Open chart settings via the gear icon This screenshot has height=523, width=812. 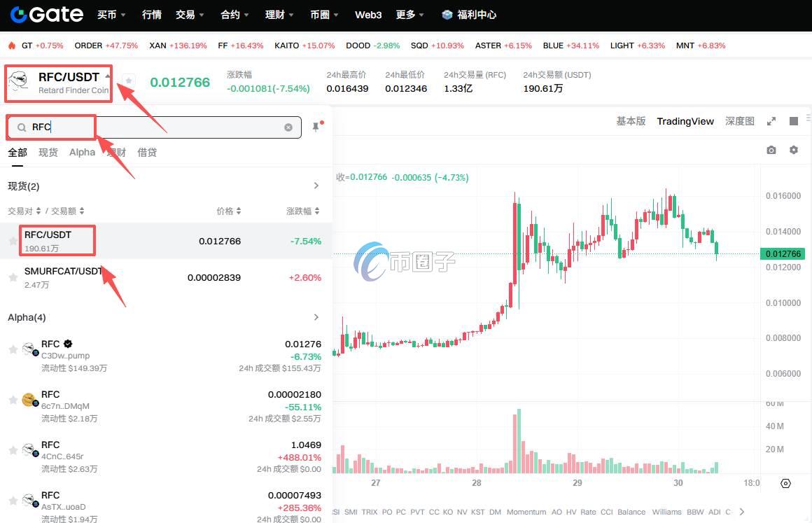pos(794,150)
